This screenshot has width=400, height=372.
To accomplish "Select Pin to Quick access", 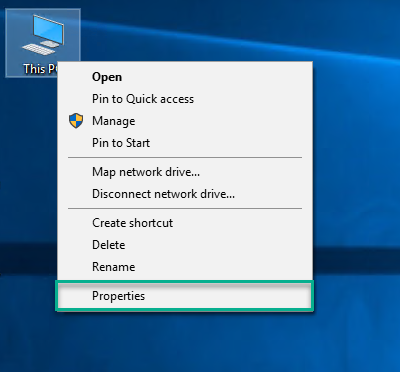I will click(185, 99).
